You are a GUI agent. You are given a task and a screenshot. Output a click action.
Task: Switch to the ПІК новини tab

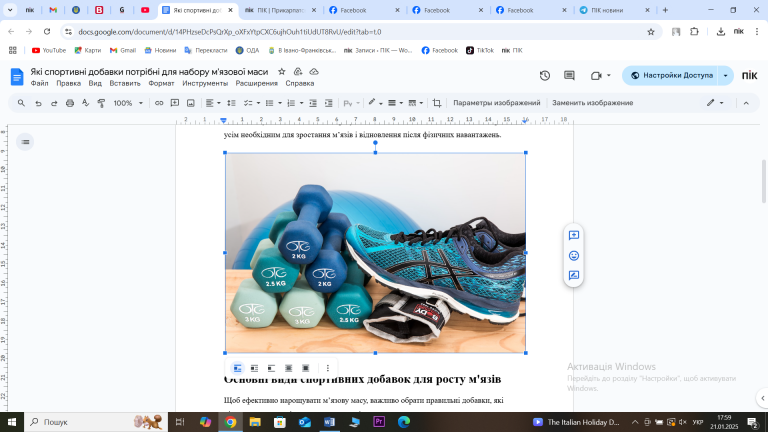click(x=615, y=10)
